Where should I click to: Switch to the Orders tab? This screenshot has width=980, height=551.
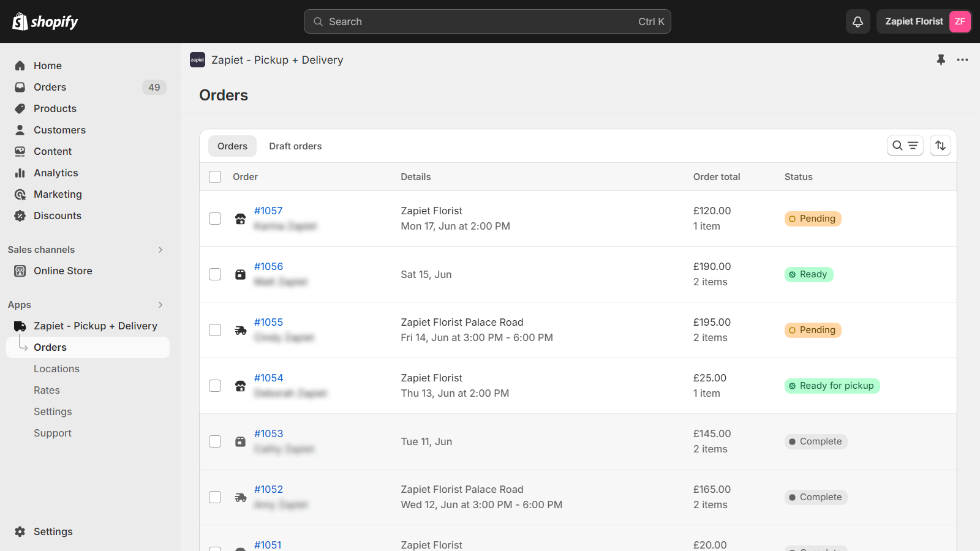coord(232,146)
